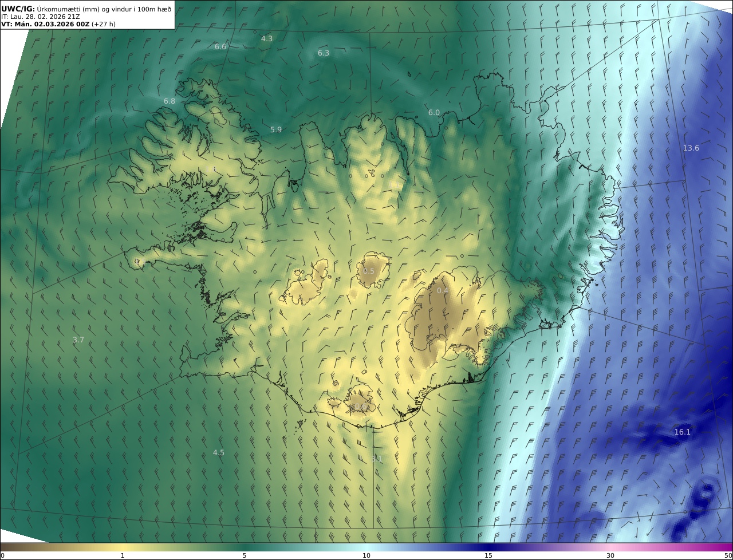Select the 4.3 value label
Screen dimensions: 733x560
pos(267,38)
